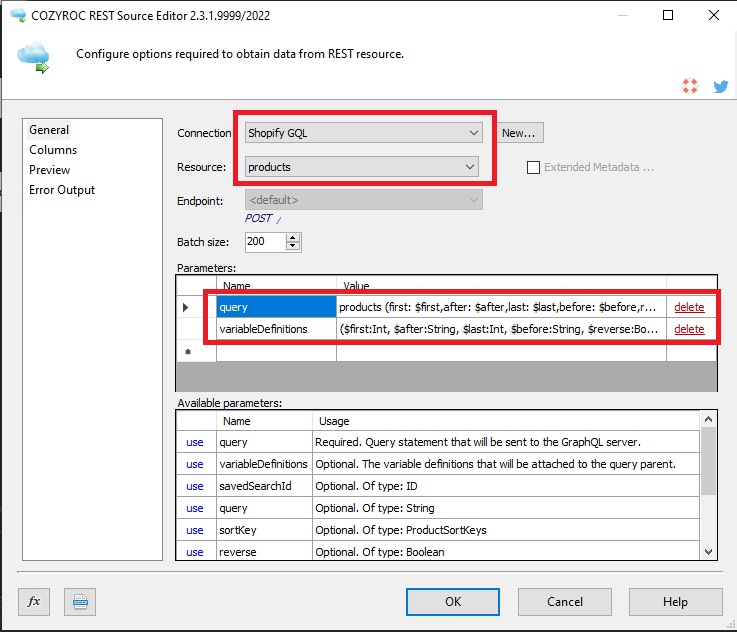Click the Twitter bird icon

coord(719,87)
